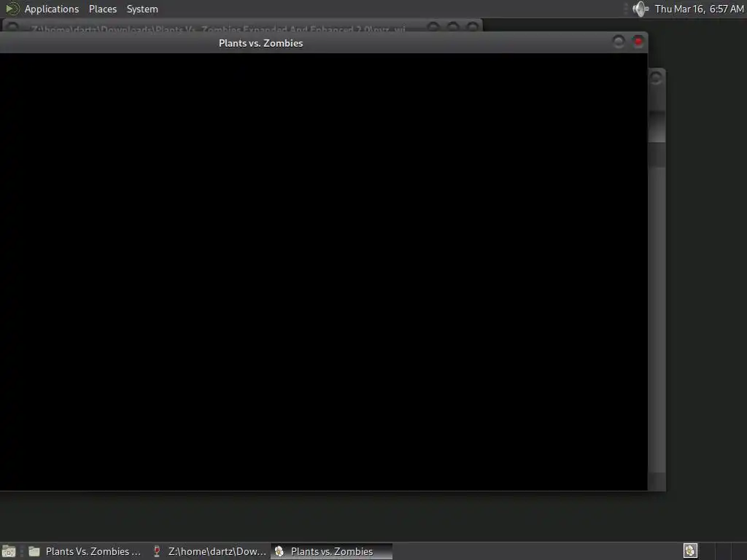Click the black Plants vs. Zombies game area
This screenshot has height=560, width=747.
pyautogui.click(x=323, y=271)
